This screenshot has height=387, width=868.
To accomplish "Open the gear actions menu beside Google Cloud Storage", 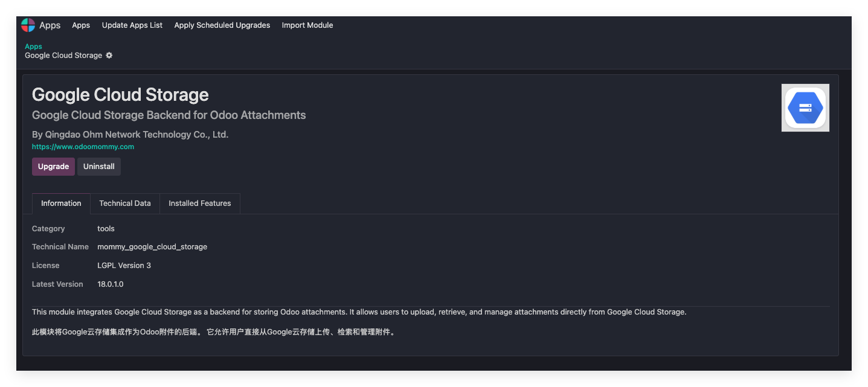I will click(x=109, y=56).
